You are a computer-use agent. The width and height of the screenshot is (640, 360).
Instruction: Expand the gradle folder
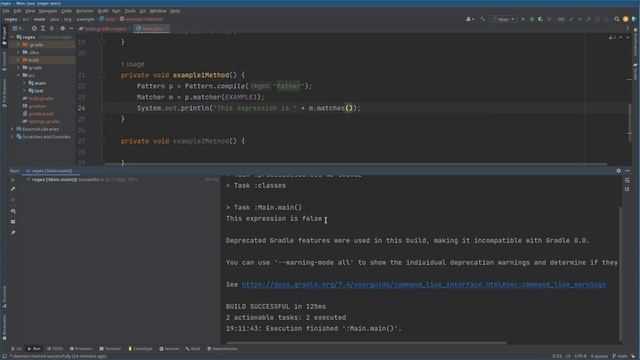pyautogui.click(x=18, y=68)
